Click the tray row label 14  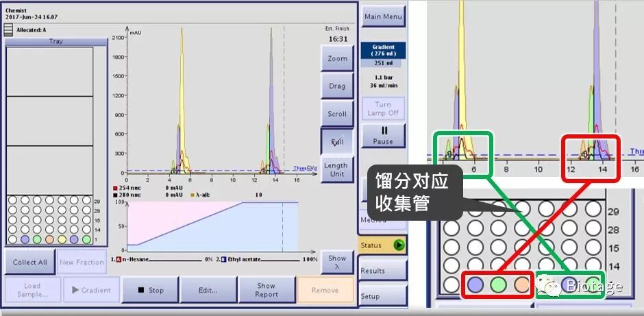(x=97, y=230)
